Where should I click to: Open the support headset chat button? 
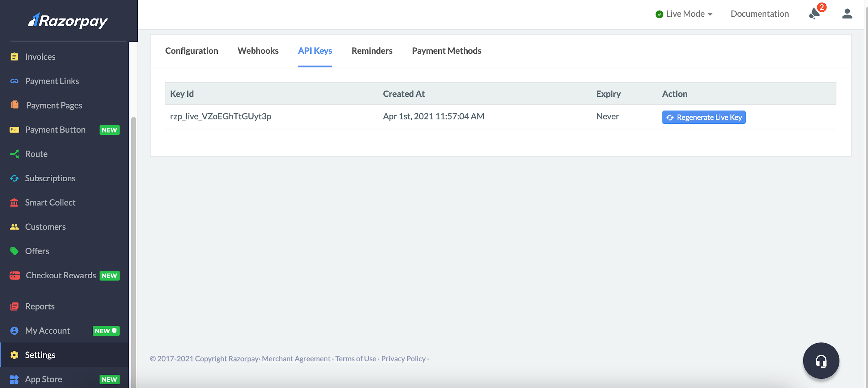[821, 361]
